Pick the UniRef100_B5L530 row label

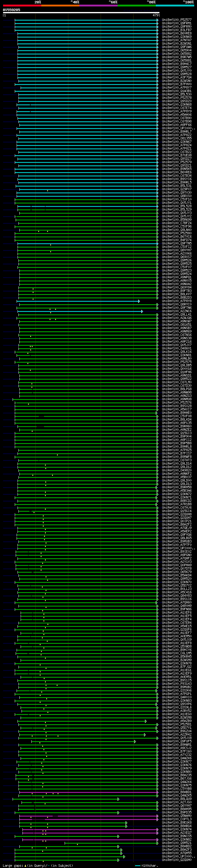click(x=177, y=94)
